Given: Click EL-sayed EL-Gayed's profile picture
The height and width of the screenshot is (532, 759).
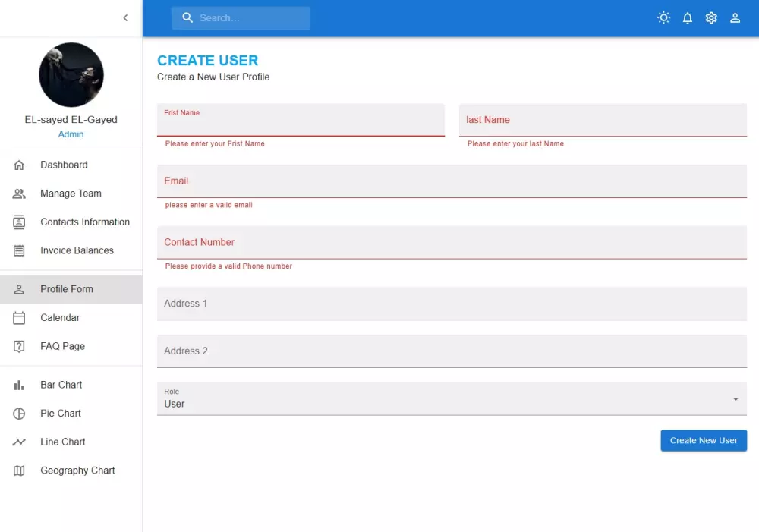Looking at the screenshot, I should (71, 74).
